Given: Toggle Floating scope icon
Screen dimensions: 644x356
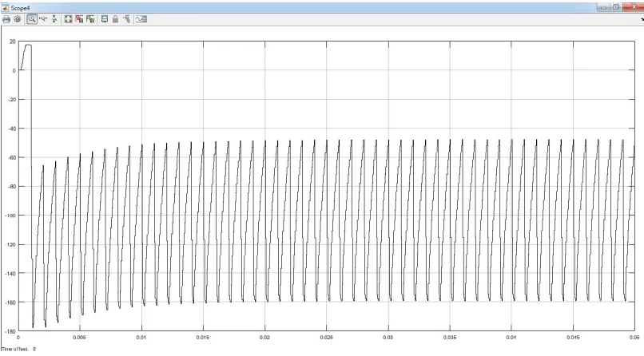Looking at the screenshot, I should click(105, 19).
